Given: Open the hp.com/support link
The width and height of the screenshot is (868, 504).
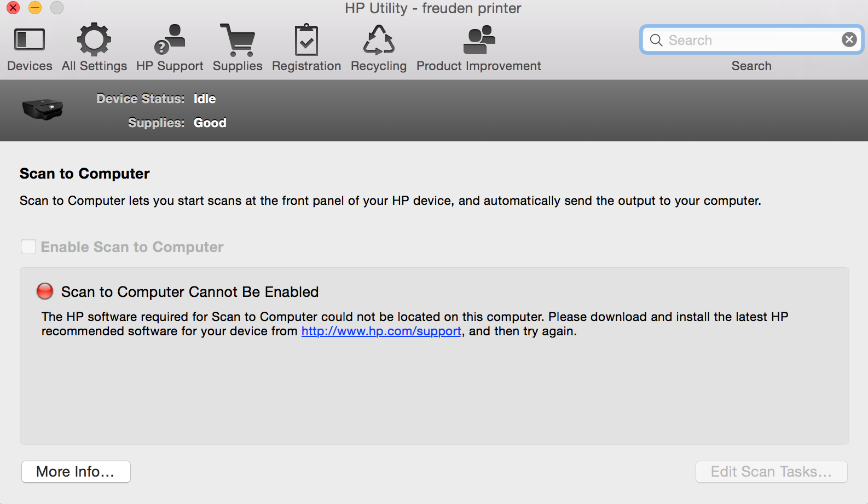Looking at the screenshot, I should click(x=381, y=331).
